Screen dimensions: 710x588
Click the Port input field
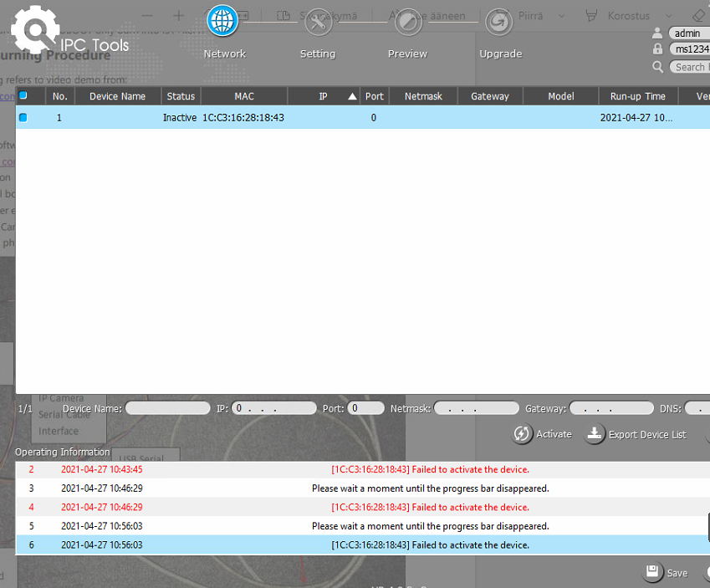click(x=365, y=408)
